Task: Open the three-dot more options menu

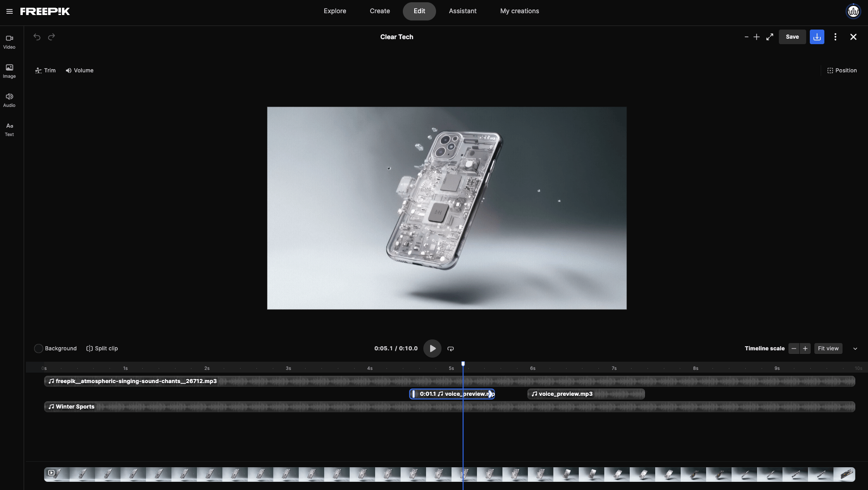Action: click(x=835, y=37)
